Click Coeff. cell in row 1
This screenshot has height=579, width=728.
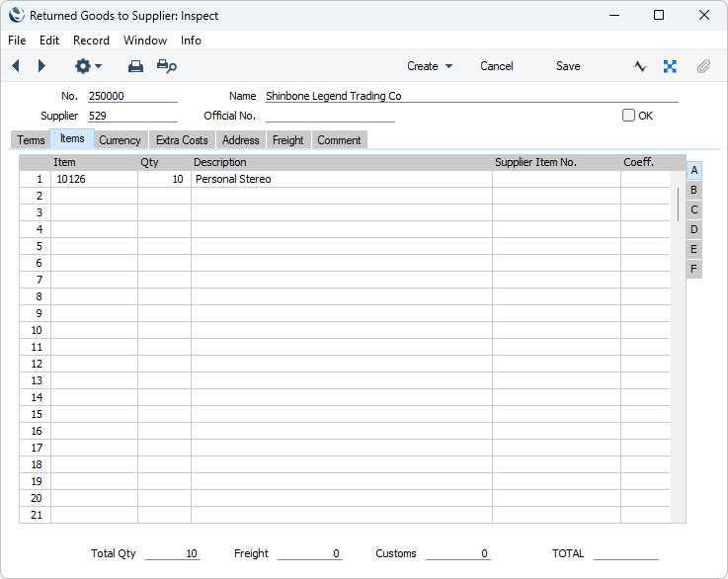(646, 179)
